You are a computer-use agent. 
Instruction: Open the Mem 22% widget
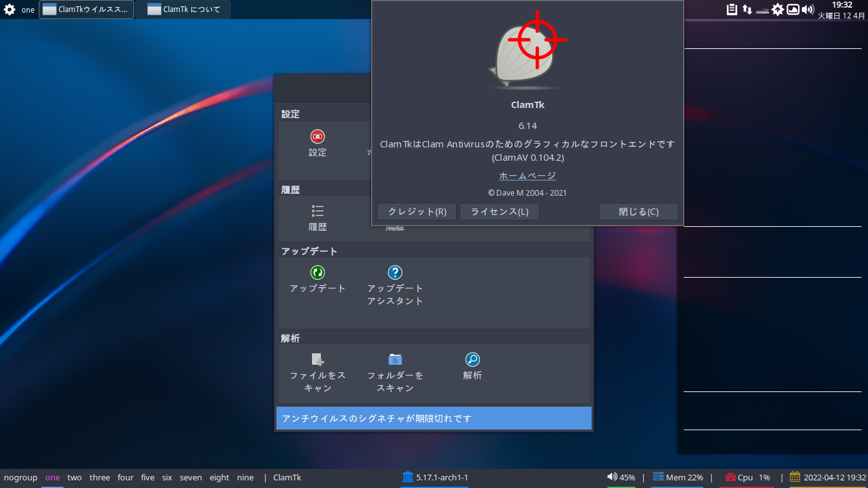click(678, 477)
